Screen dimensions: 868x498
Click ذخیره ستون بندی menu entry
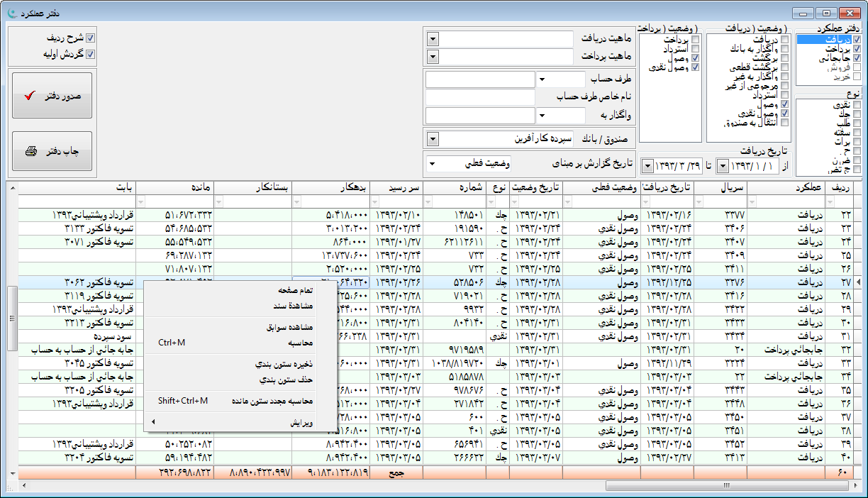point(284,364)
